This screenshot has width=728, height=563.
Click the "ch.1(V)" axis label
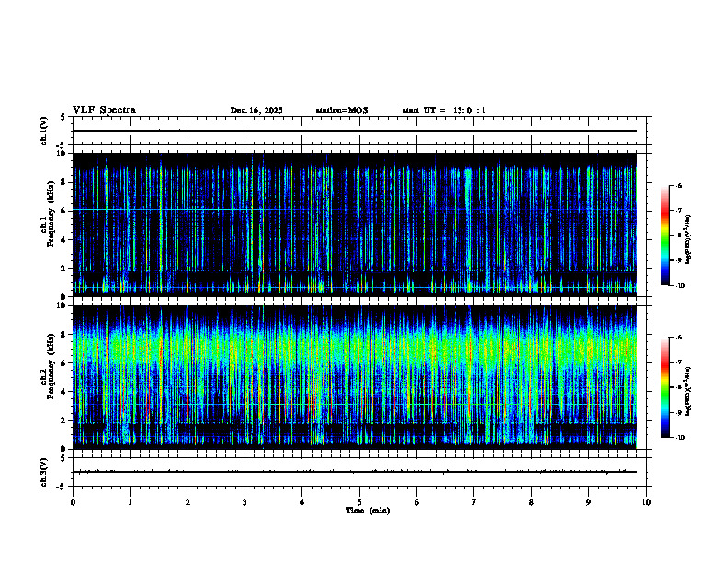pyautogui.click(x=44, y=131)
